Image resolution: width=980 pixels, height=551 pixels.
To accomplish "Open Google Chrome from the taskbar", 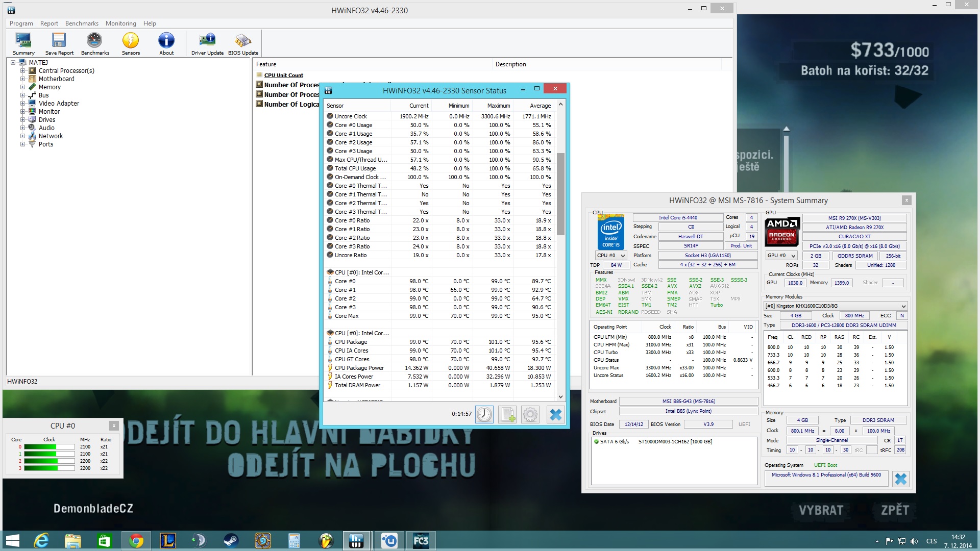I will [136, 540].
